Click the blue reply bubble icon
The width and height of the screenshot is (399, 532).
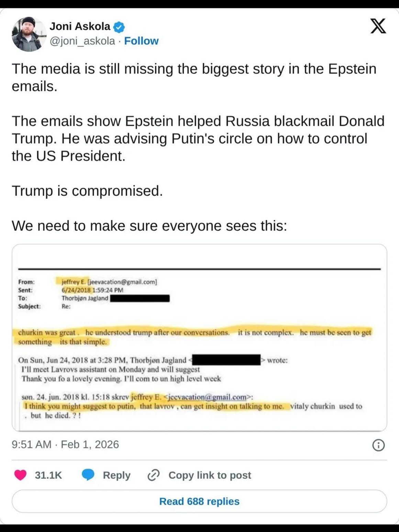pos(88,475)
